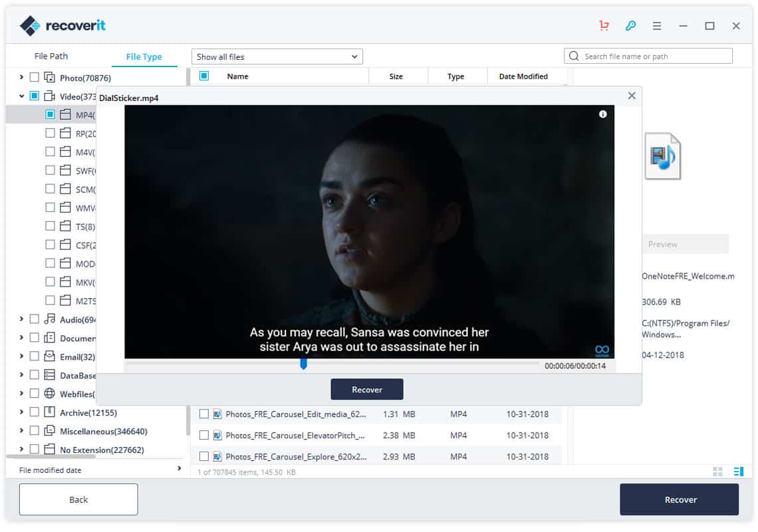
Task: Check the M4V file type checkbox
Action: coord(50,152)
